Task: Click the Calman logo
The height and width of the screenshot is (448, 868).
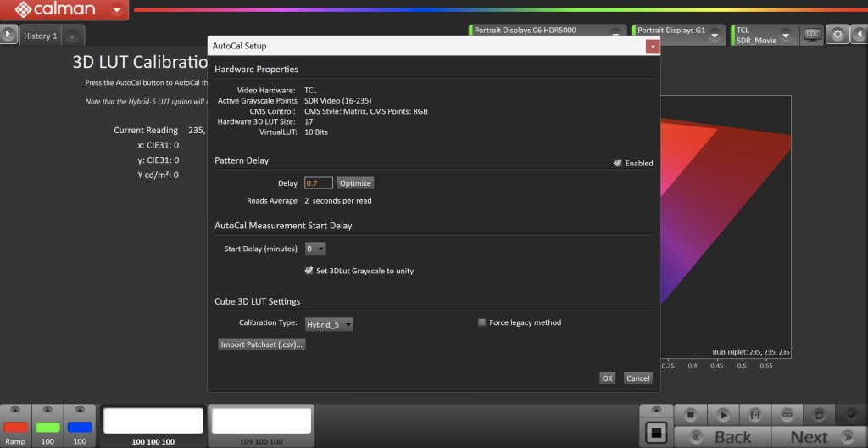Action: point(55,9)
